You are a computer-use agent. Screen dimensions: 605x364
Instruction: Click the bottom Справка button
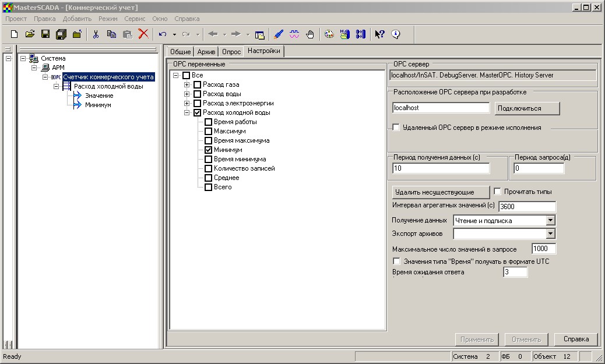[576, 339]
